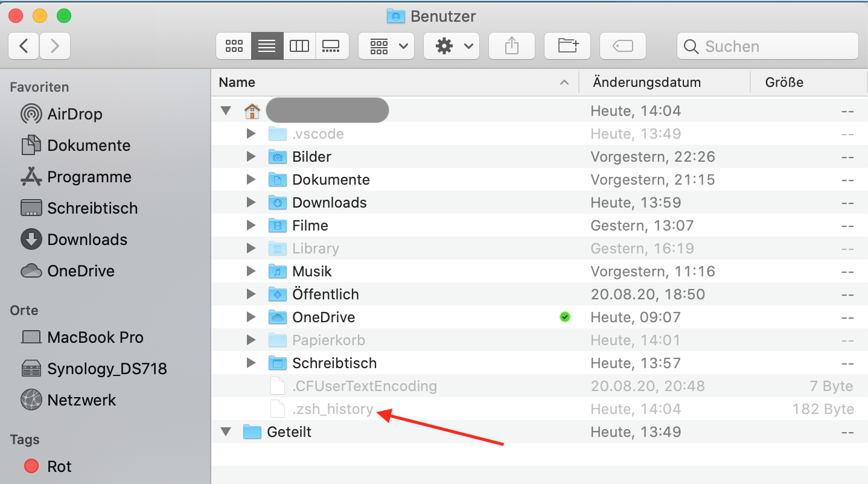Open the gear action menu
Image resolution: width=868 pixels, height=484 pixels.
pyautogui.click(x=451, y=46)
